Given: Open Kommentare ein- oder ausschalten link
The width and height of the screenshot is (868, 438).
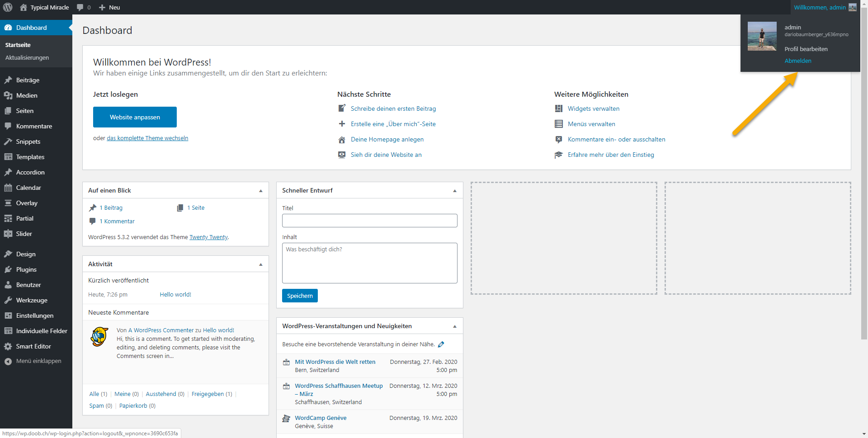Looking at the screenshot, I should [617, 139].
